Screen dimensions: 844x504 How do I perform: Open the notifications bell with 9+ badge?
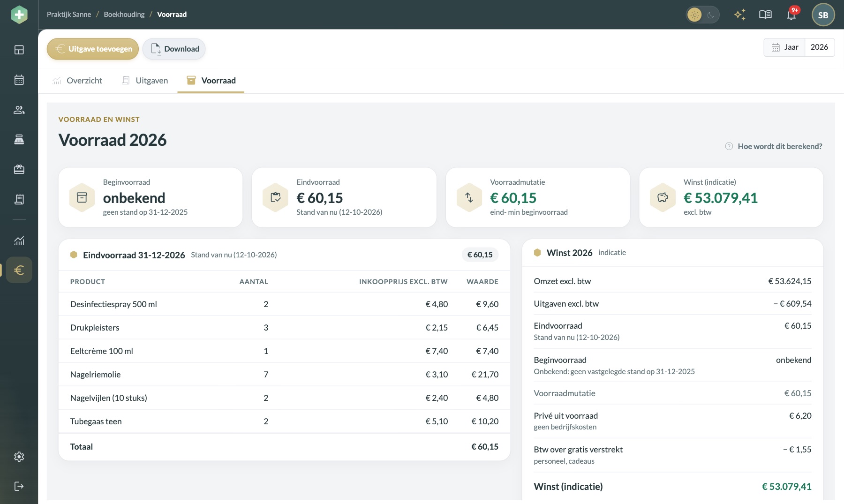pyautogui.click(x=791, y=15)
